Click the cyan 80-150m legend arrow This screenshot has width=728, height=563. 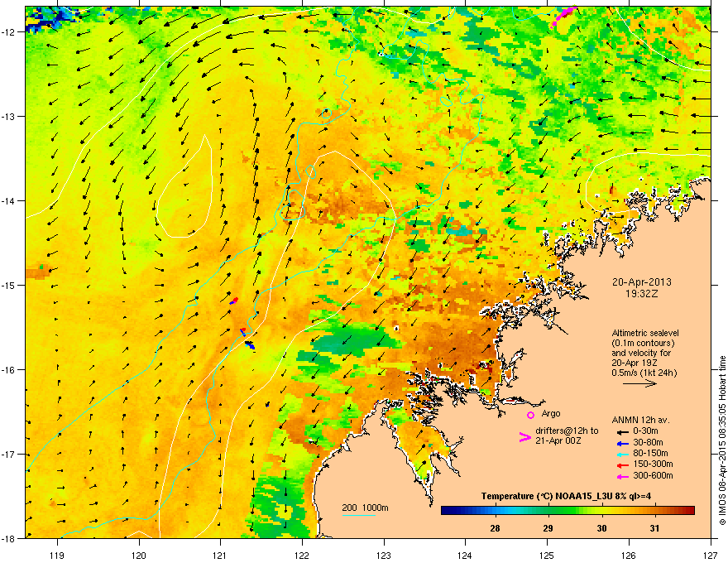pos(622,455)
